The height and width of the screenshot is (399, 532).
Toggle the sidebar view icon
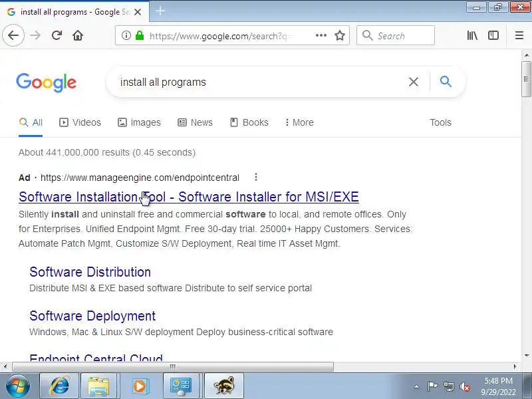click(x=493, y=35)
